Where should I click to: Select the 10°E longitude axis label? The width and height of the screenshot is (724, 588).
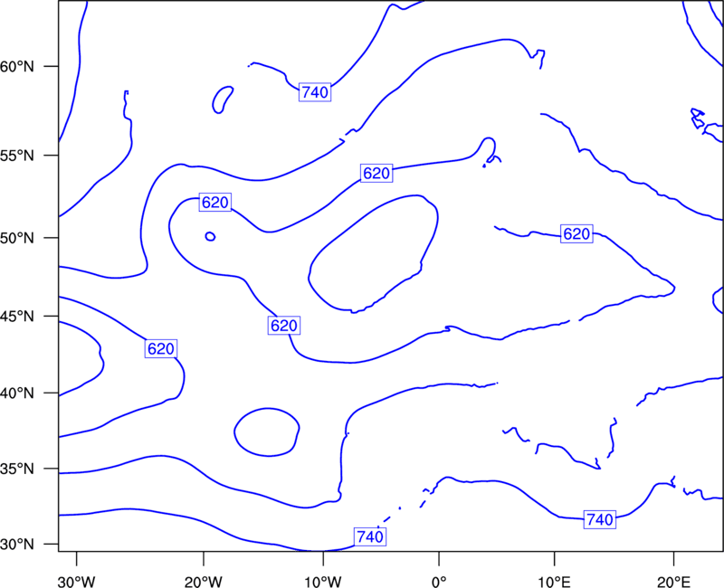tap(555, 582)
